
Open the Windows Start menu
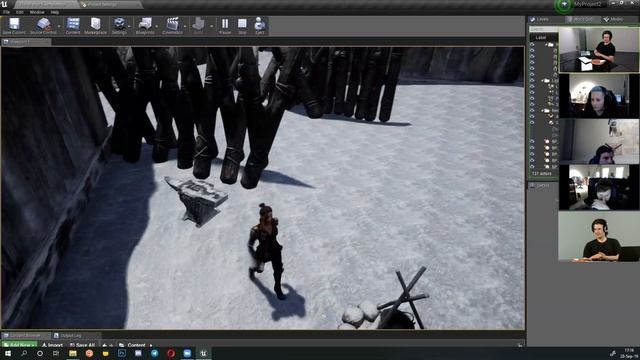click(x=7, y=353)
